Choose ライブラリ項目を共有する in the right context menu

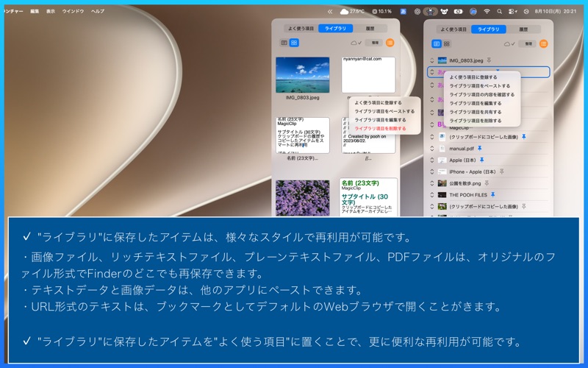[x=476, y=112]
